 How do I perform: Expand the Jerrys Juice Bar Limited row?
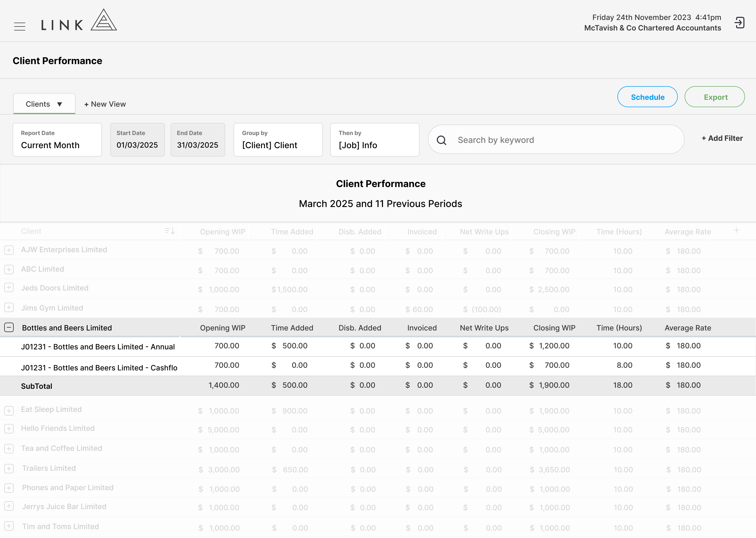click(x=9, y=506)
